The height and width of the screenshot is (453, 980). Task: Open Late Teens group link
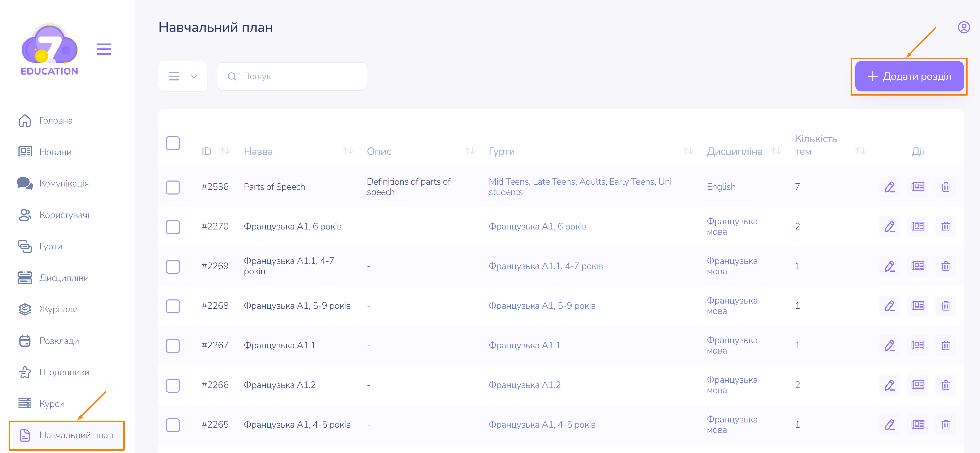[x=554, y=182]
